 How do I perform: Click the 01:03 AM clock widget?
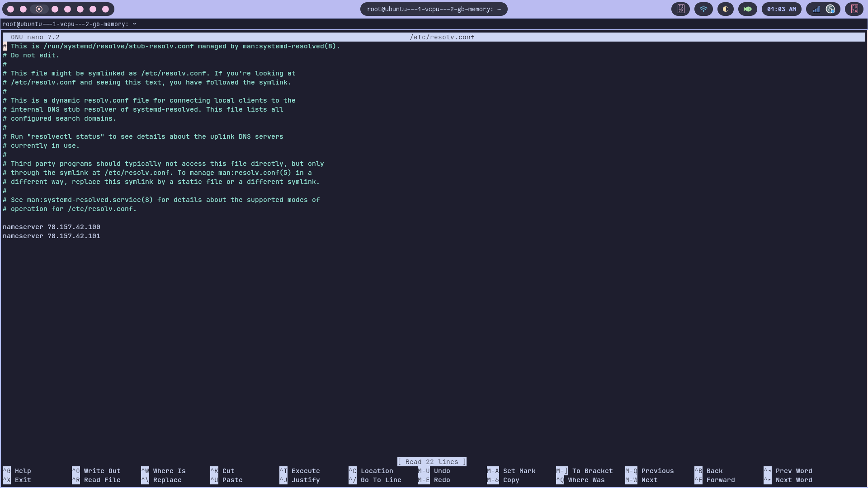coord(782,9)
